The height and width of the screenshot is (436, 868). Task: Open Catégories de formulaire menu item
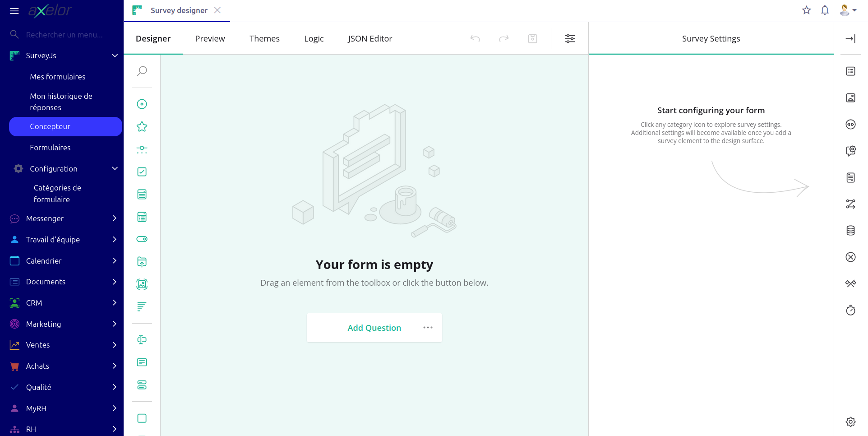pos(58,194)
